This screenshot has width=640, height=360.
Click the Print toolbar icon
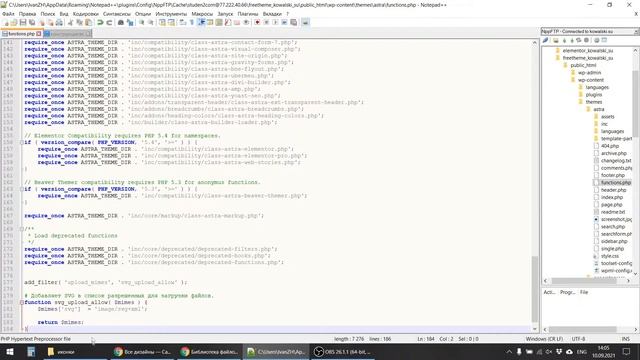[x=59, y=22]
